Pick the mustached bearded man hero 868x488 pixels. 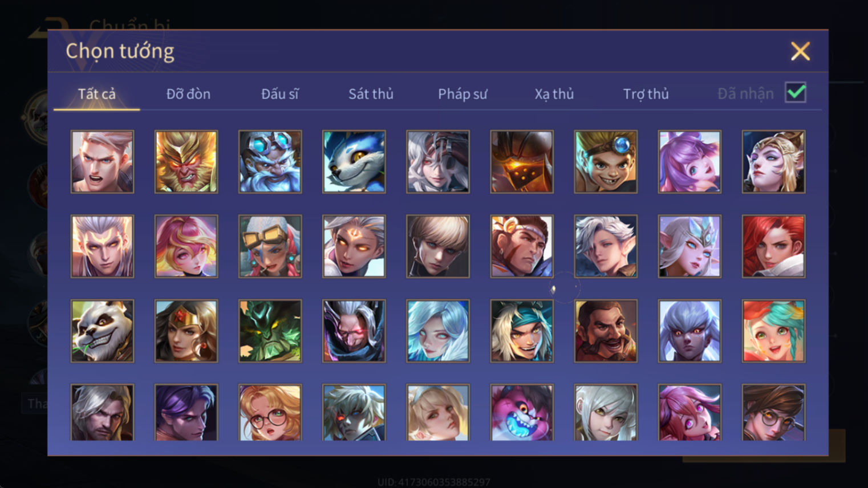(606, 331)
